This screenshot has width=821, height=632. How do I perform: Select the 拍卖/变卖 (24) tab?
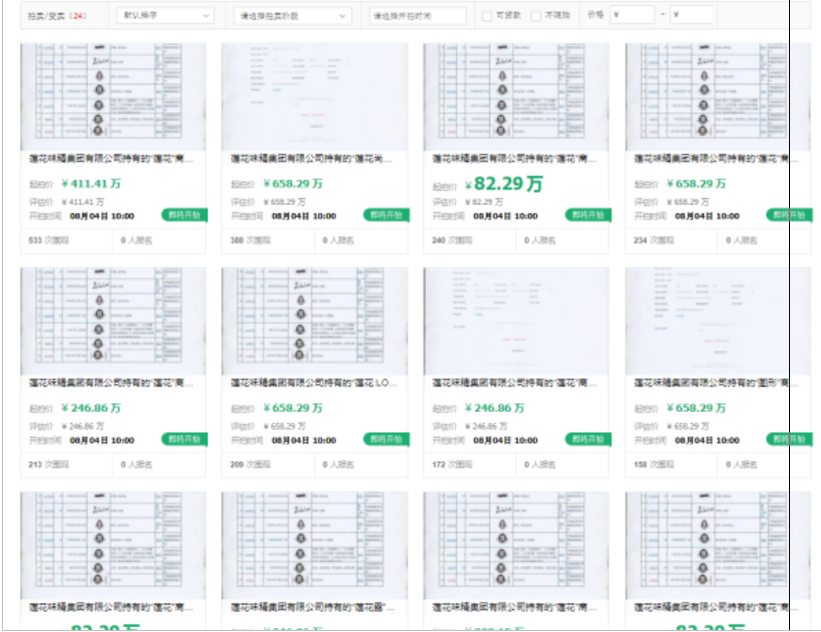[x=51, y=16]
